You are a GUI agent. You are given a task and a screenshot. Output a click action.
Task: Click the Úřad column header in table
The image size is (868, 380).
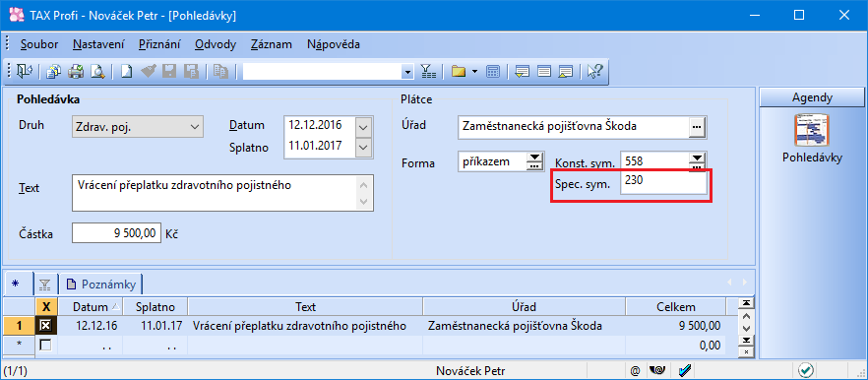[525, 307]
